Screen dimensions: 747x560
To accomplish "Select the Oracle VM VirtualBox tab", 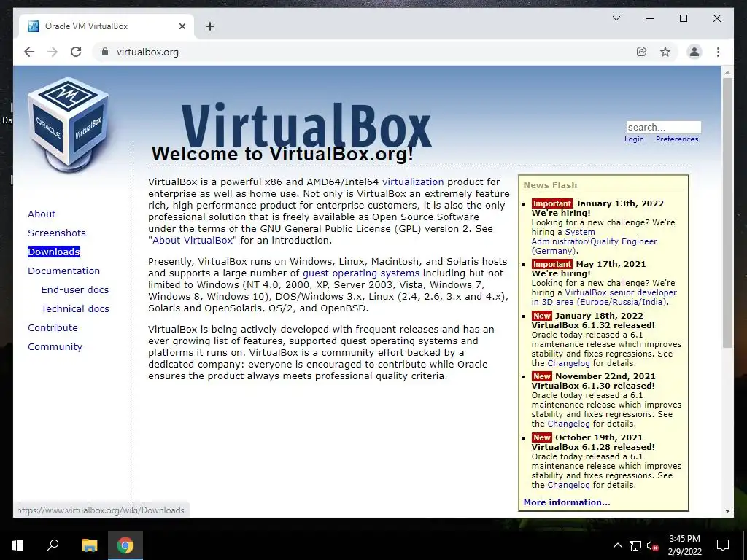I will click(107, 26).
